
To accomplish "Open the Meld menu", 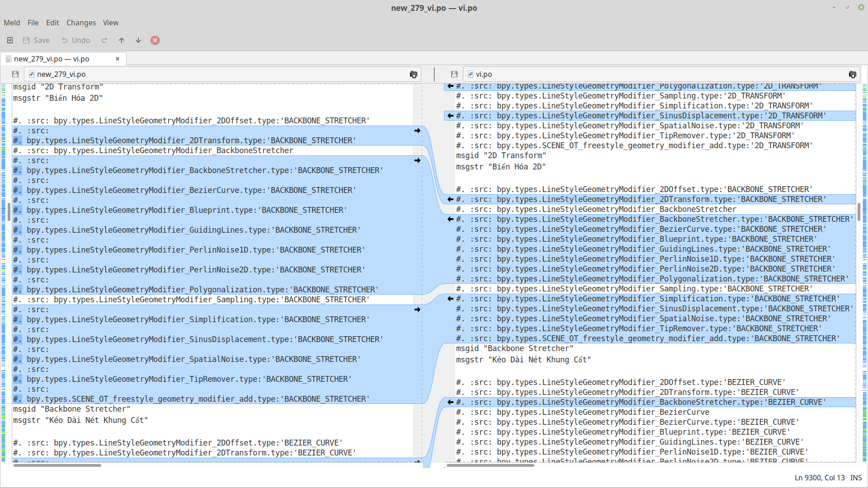I will [12, 23].
